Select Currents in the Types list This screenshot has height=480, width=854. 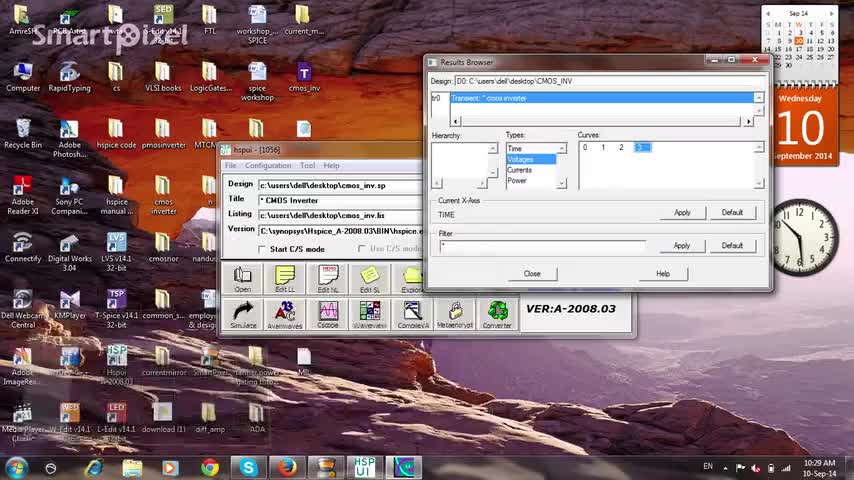pos(519,170)
